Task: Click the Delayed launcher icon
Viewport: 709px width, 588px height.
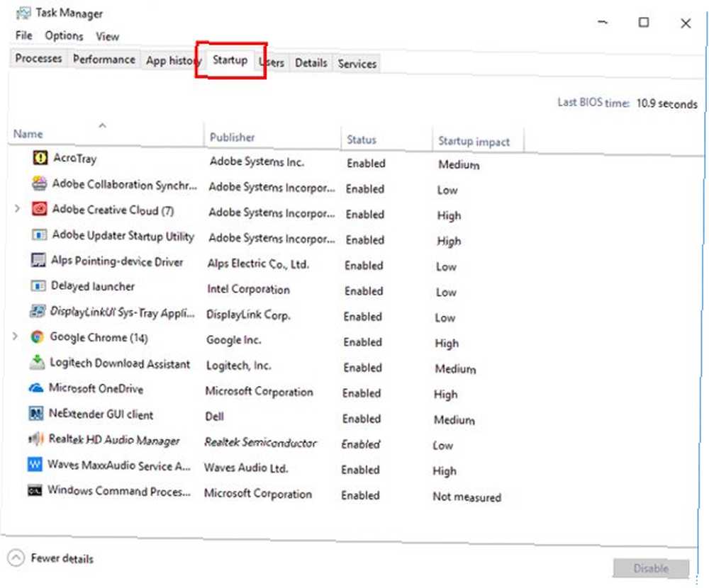Action: 38,285
